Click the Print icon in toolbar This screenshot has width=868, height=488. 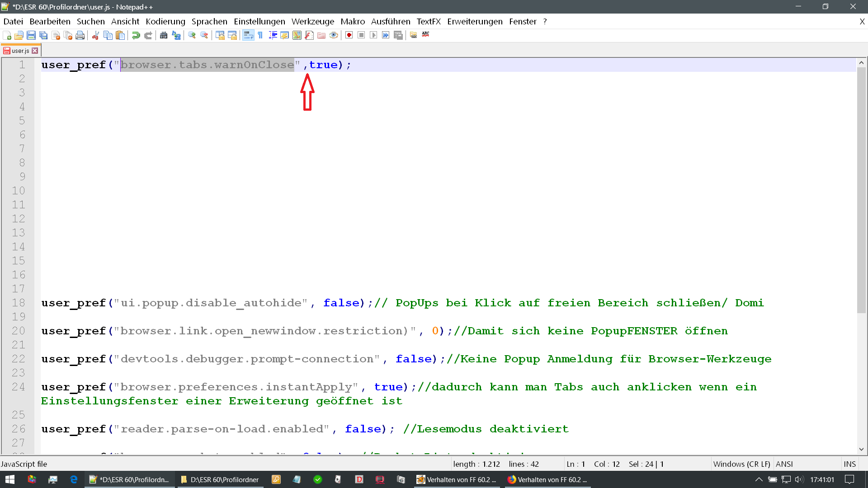(80, 35)
